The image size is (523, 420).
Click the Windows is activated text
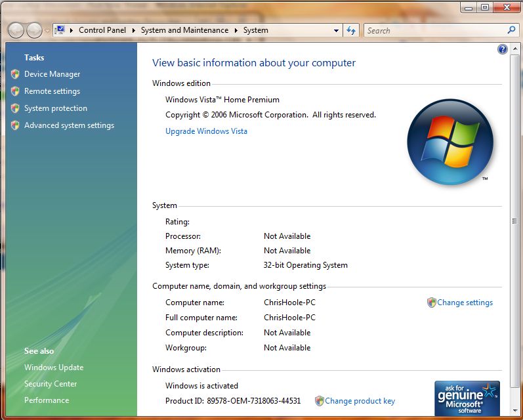click(201, 386)
